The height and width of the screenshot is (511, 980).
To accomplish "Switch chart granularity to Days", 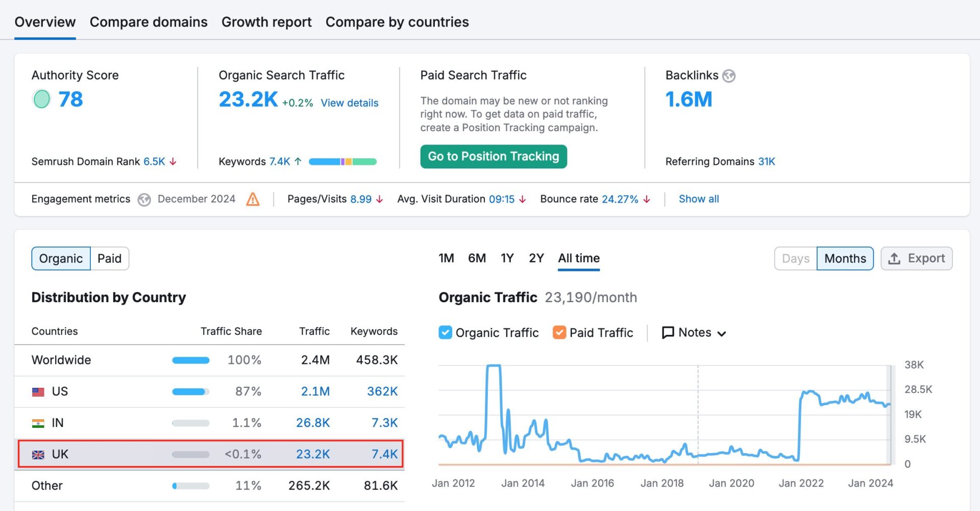I will click(796, 258).
